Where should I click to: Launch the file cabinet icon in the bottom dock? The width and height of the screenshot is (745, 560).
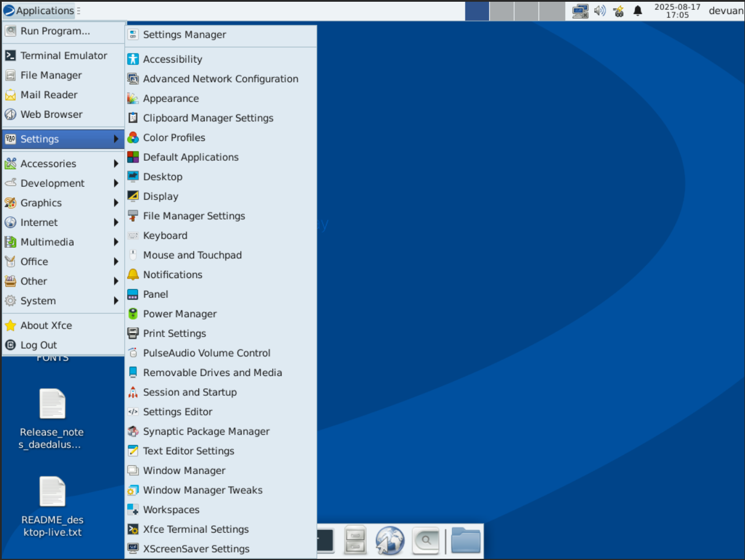click(x=355, y=540)
